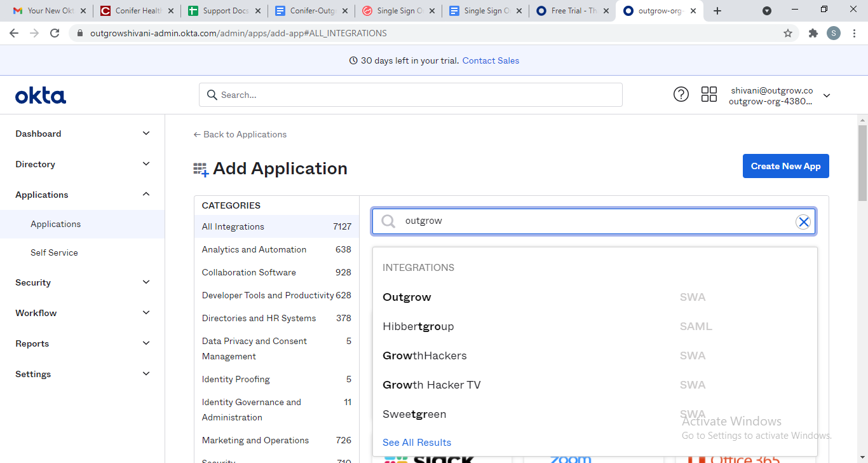
Task: Click the browser address bar URL
Action: click(238, 33)
